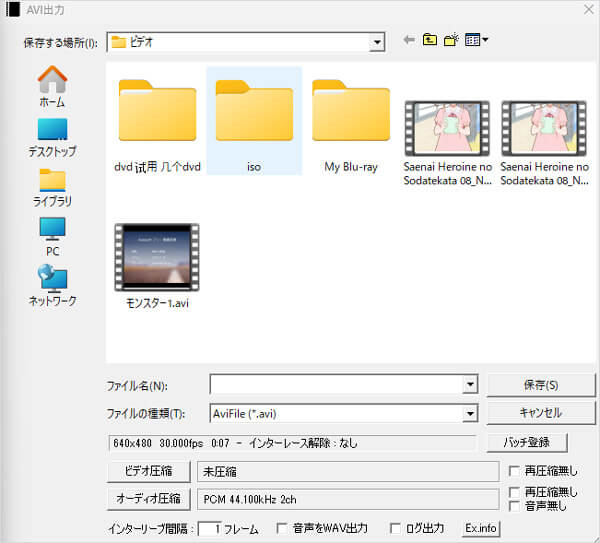Screen dimensions: 600x543
Task: Open ビデオ圧縮 settings
Action: click(146, 471)
